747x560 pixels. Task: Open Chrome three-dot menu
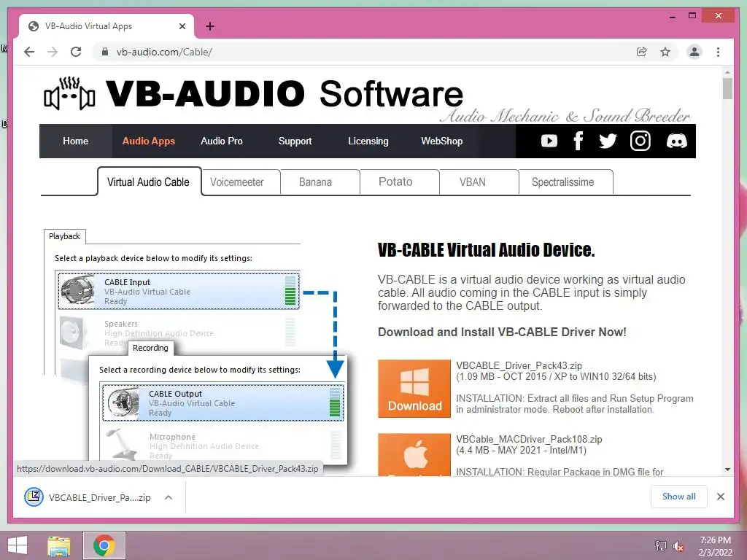(x=718, y=52)
